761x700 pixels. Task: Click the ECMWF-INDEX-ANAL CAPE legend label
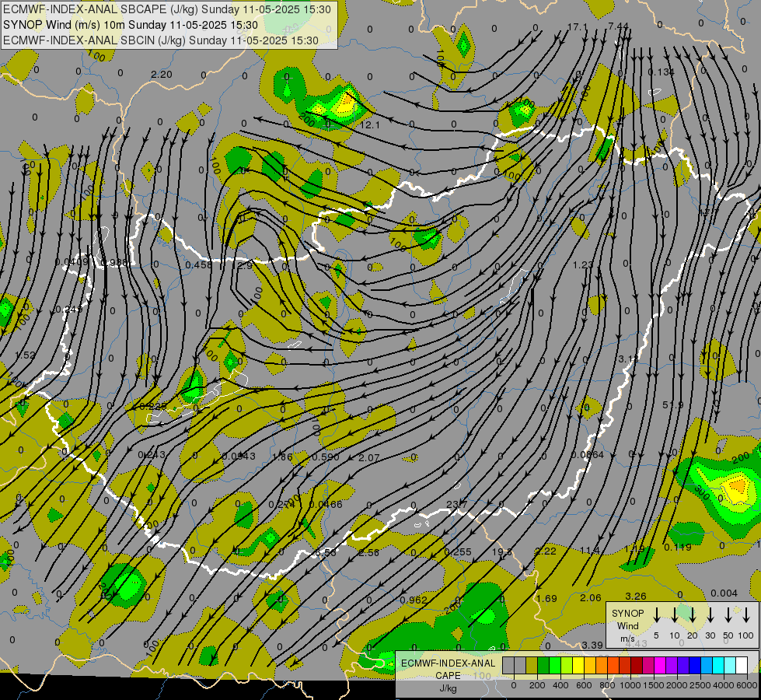click(x=448, y=669)
